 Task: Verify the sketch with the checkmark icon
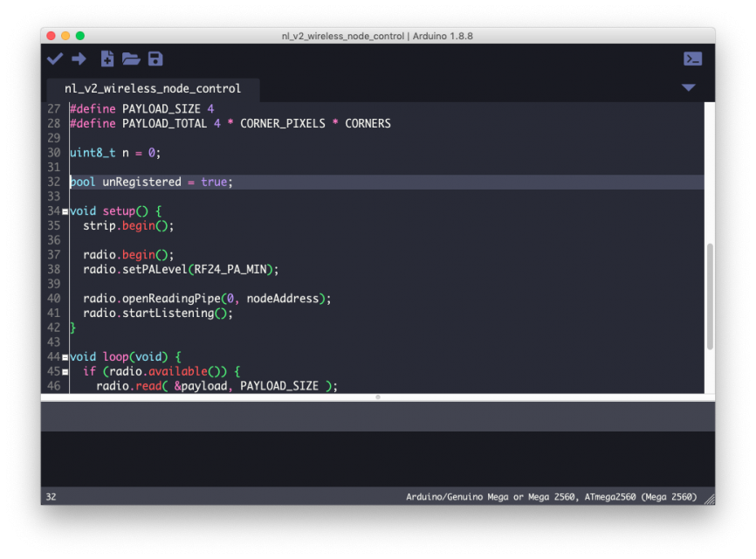(54, 59)
